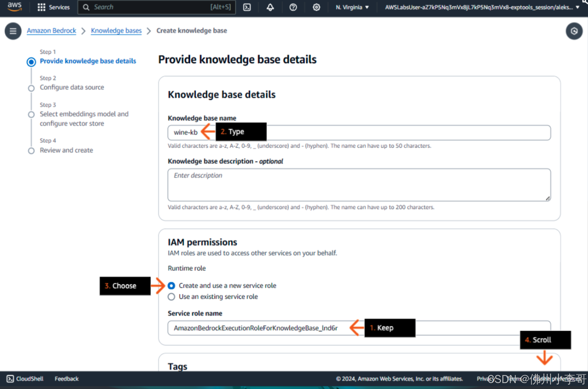Go to Review and create step
The height and width of the screenshot is (389, 588).
tap(66, 150)
